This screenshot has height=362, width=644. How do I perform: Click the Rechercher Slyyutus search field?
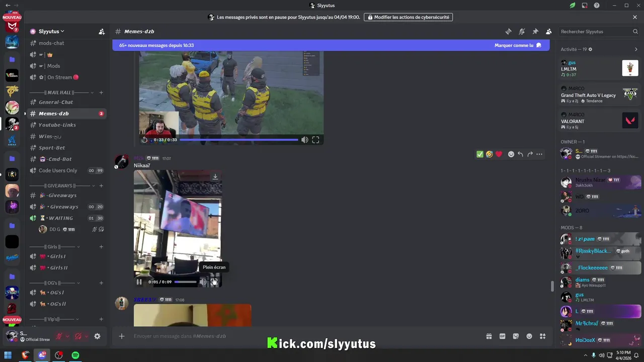[x=599, y=31]
